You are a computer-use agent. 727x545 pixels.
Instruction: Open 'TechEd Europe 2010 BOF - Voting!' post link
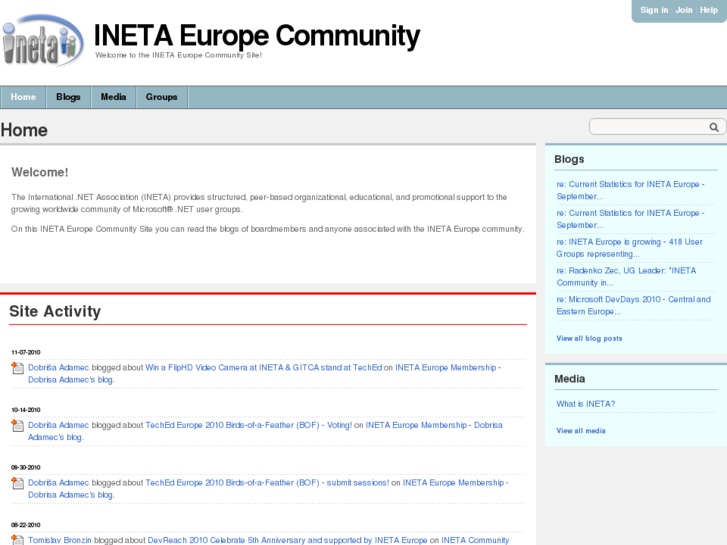coord(249,425)
